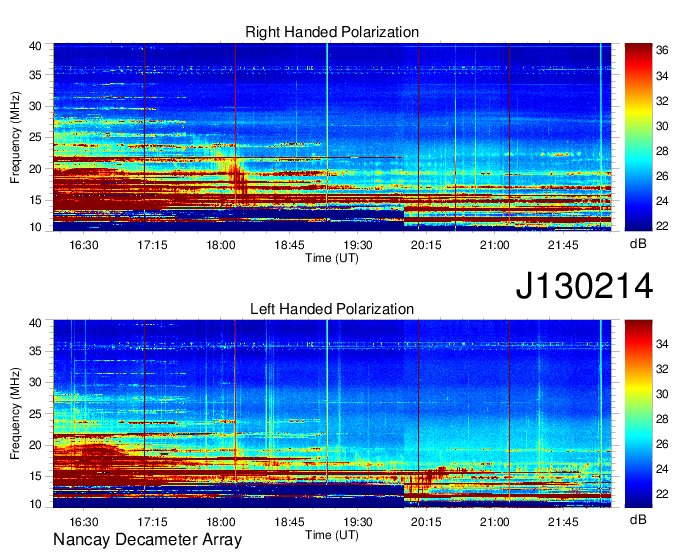Click the 'Right Handed Polarization' plot title
Screen dimensions: 680x552
(332, 32)
